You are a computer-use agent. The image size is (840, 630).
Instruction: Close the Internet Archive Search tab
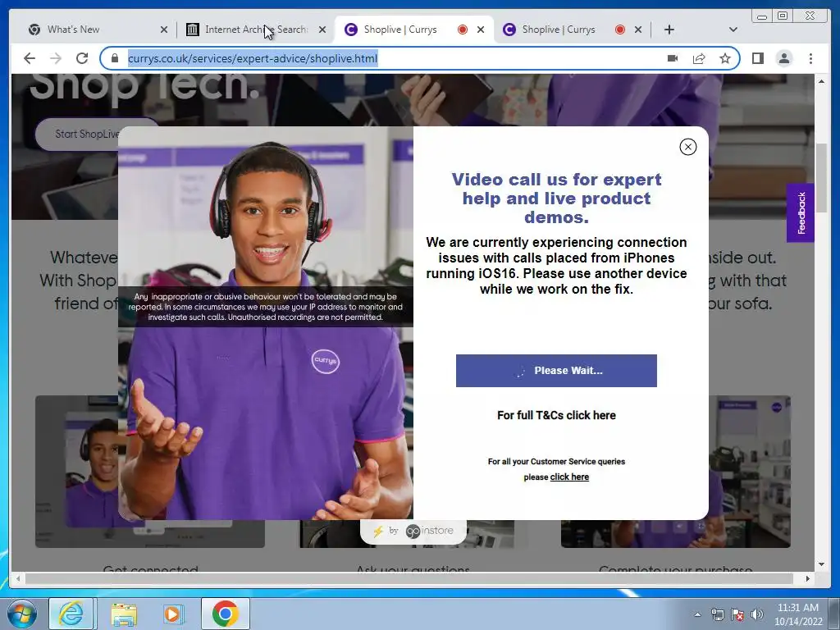point(322,30)
